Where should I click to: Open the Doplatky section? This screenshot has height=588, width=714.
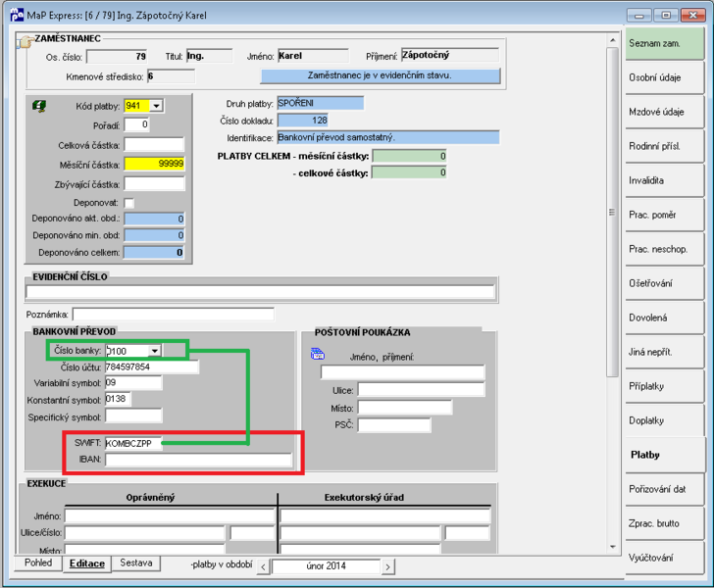coord(664,421)
